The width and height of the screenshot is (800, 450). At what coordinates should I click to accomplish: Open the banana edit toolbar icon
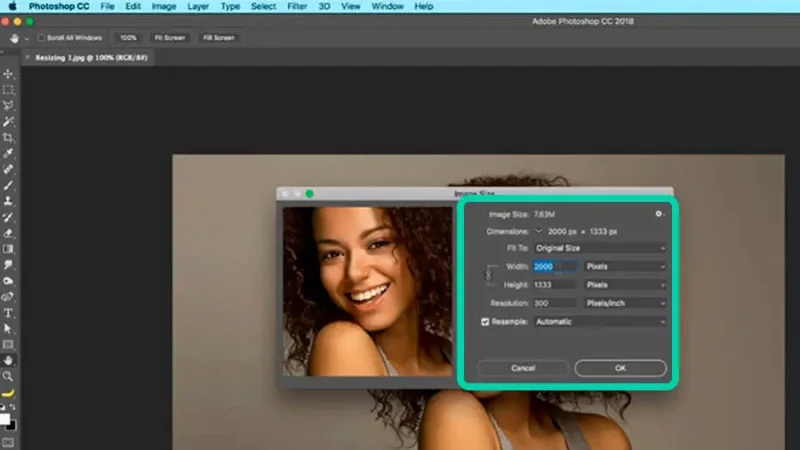click(x=8, y=393)
